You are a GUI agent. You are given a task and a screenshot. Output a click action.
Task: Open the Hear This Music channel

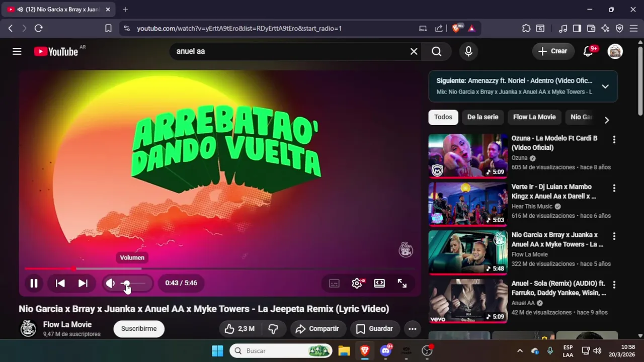(532, 206)
